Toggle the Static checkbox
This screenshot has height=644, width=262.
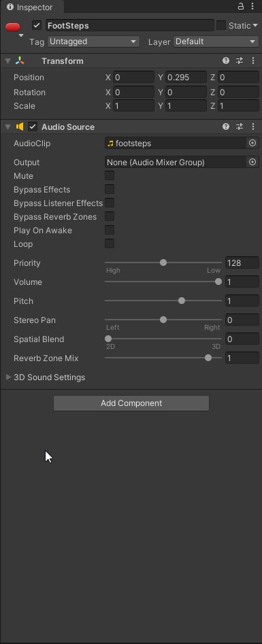(x=221, y=25)
